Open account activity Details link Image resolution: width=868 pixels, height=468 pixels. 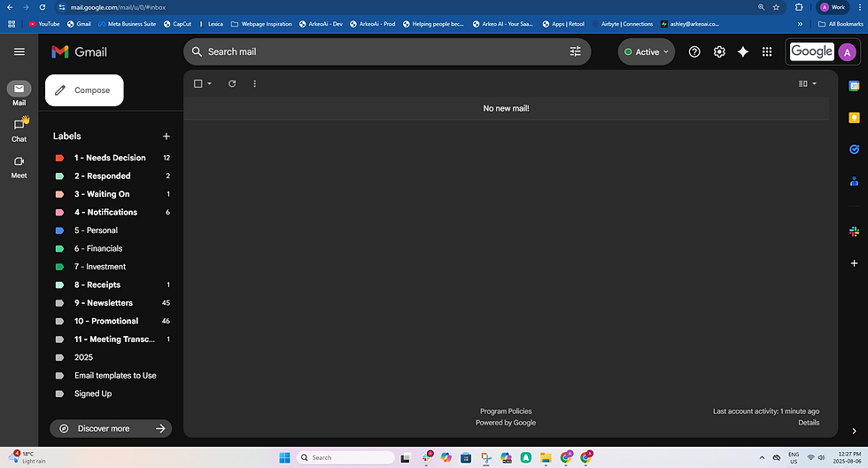pyautogui.click(x=808, y=423)
